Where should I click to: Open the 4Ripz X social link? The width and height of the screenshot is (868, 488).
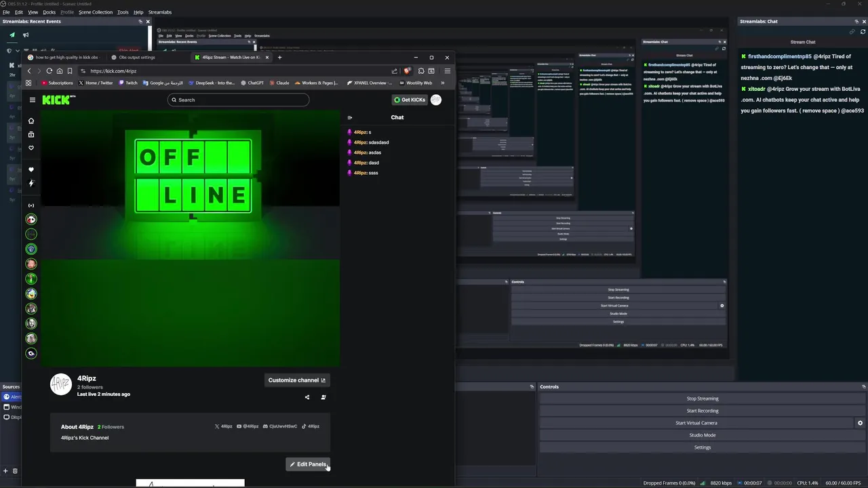[224, 426]
